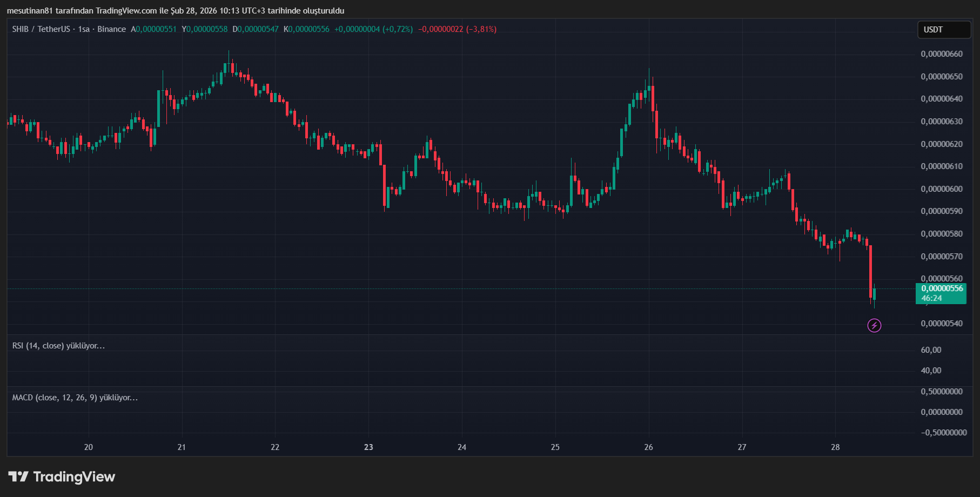The height and width of the screenshot is (497, 980).
Task: Click the 46:24 candle countdown timer
Action: pos(931,298)
